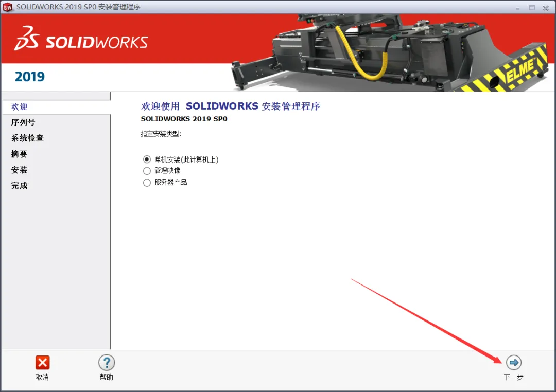Viewport: 556px width, 392px height.
Task: Go to the 欢迎 step in sidebar
Action: click(19, 106)
